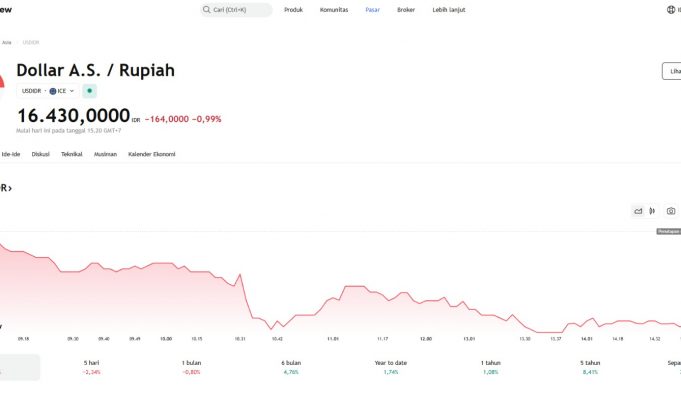Image resolution: width=681 pixels, height=400 pixels.
Task: Click the ICE exchange logo icon
Action: tap(53, 91)
